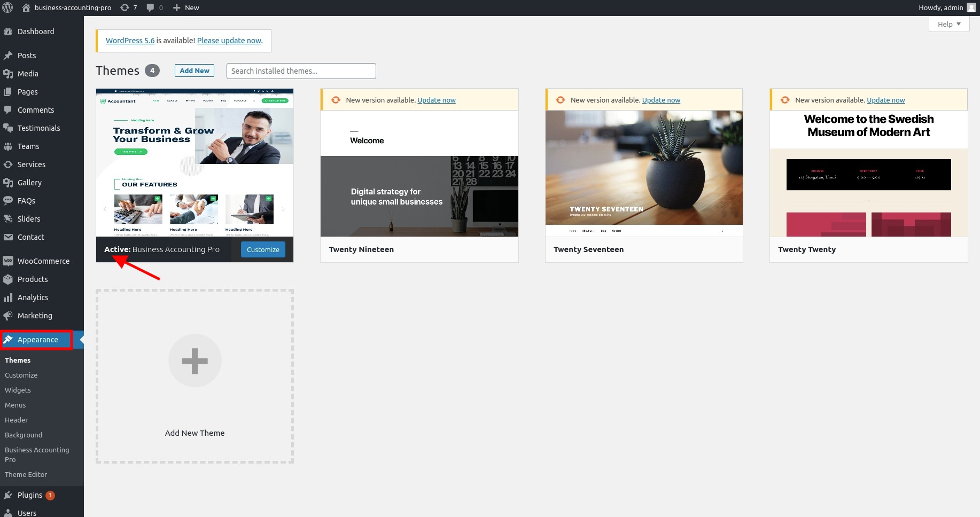
Task: Click the admin avatar icon
Action: click(971, 7)
